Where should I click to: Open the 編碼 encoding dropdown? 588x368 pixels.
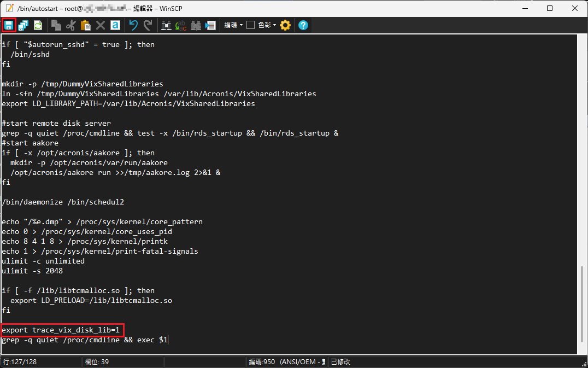pyautogui.click(x=233, y=25)
